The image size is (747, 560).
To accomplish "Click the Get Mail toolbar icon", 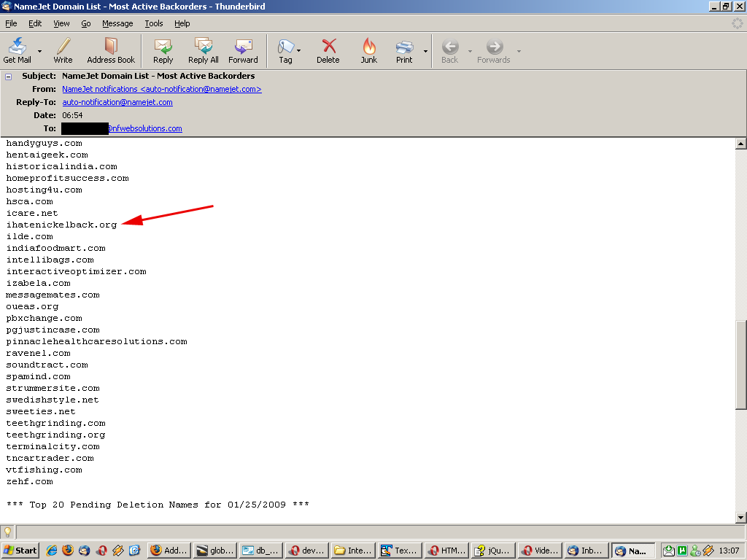I will click(18, 50).
